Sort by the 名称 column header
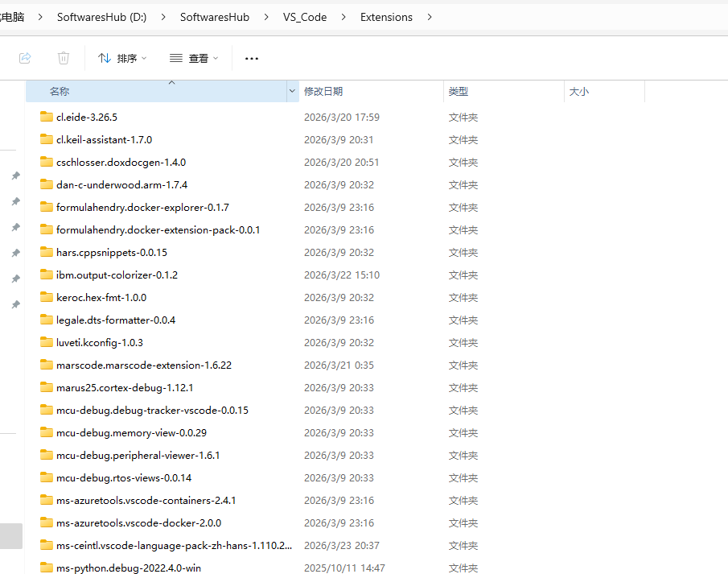Screen dimensions: 728x574 [x=157, y=91]
